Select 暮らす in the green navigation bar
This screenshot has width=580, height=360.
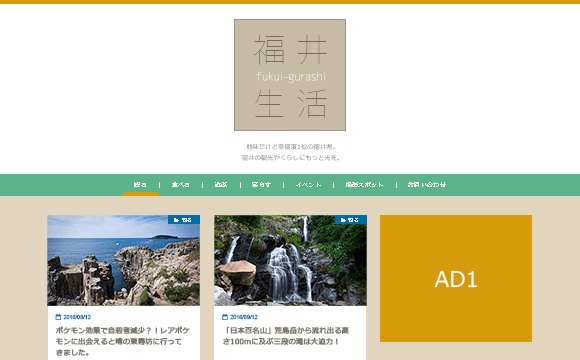point(262,185)
